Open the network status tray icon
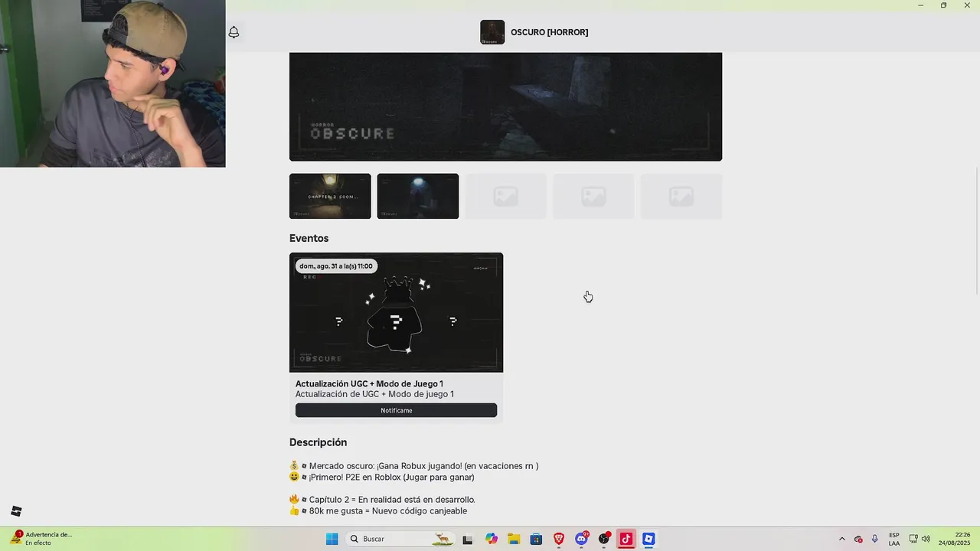This screenshot has height=551, width=980. [x=913, y=539]
